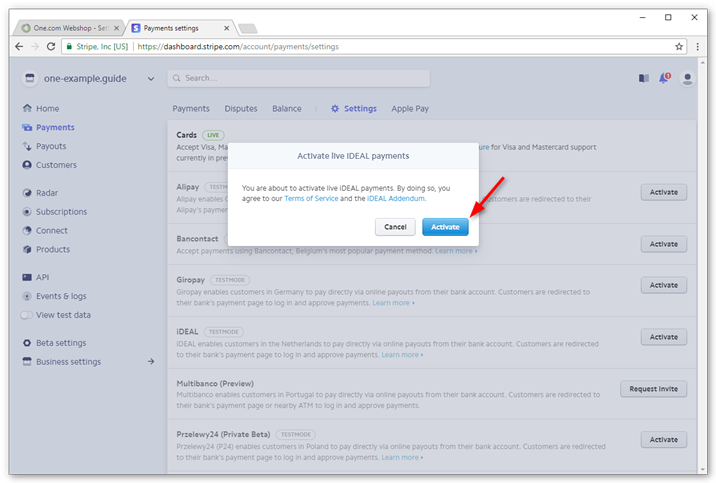
Task: Bookmark page with the star icon
Action: [x=679, y=46]
